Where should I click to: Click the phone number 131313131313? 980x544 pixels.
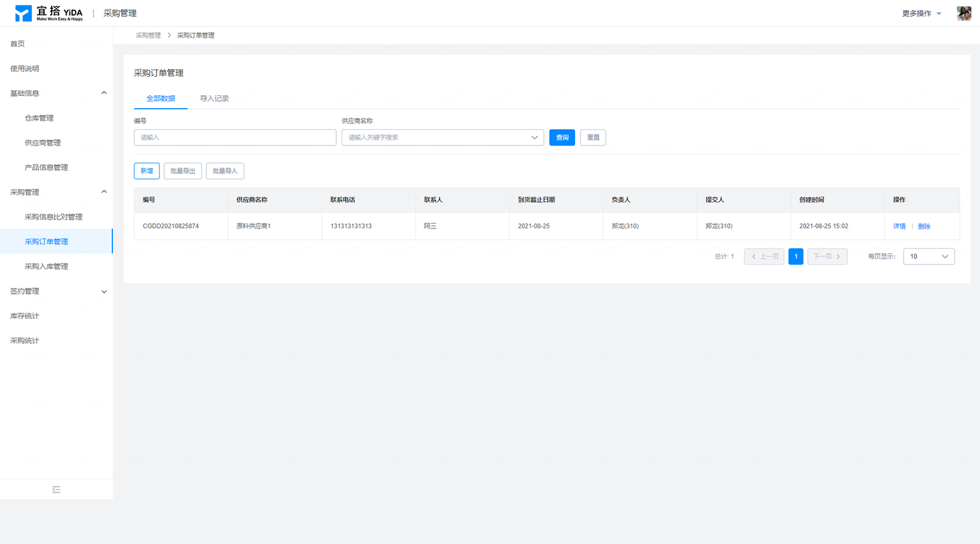[351, 226]
